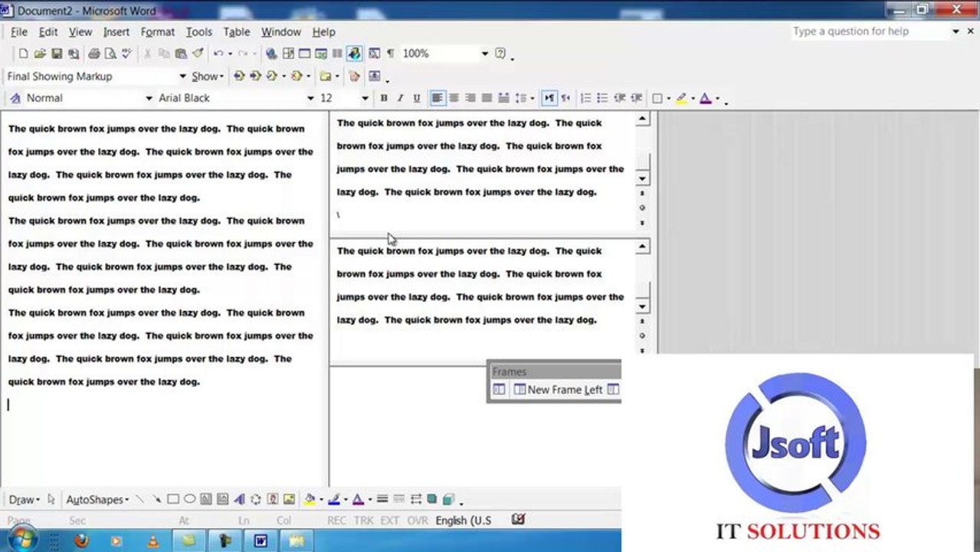This screenshot has width=980, height=552.
Task: Apply yellow highlight color
Action: tap(681, 98)
